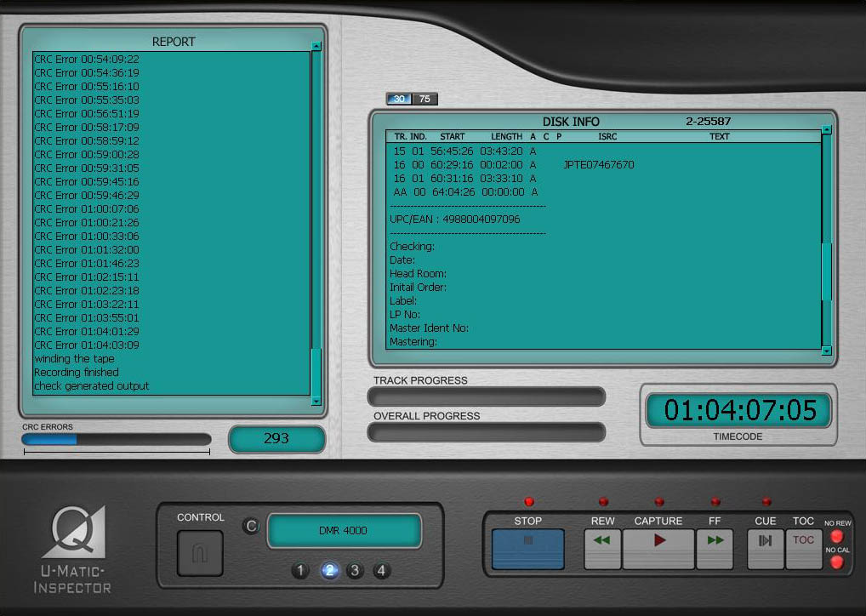
Task: Start CAPTURE with the red play button
Action: 658,549
